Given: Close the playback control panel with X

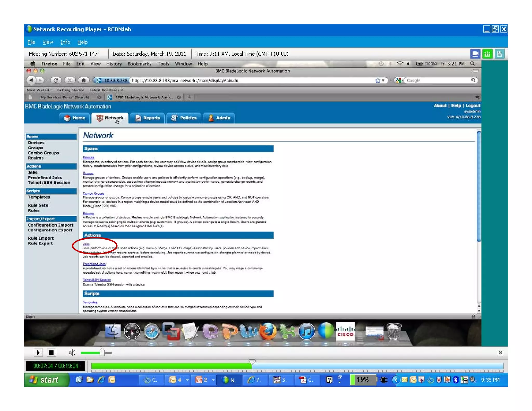Looking at the screenshot, I should point(500,353).
